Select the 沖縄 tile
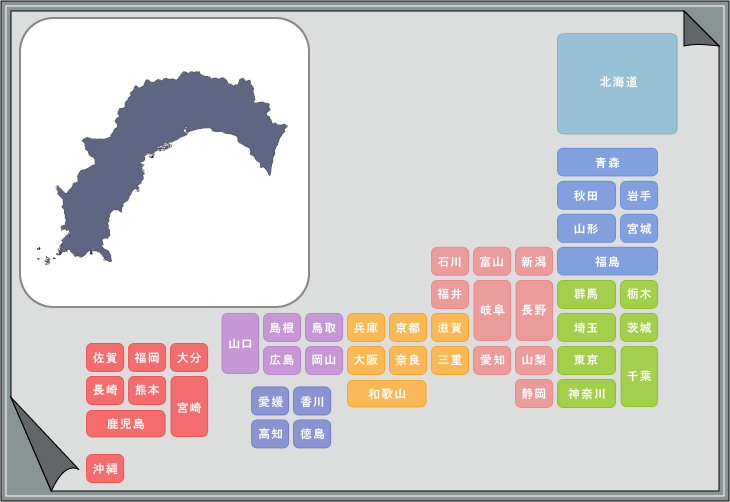The image size is (730, 502). (105, 468)
